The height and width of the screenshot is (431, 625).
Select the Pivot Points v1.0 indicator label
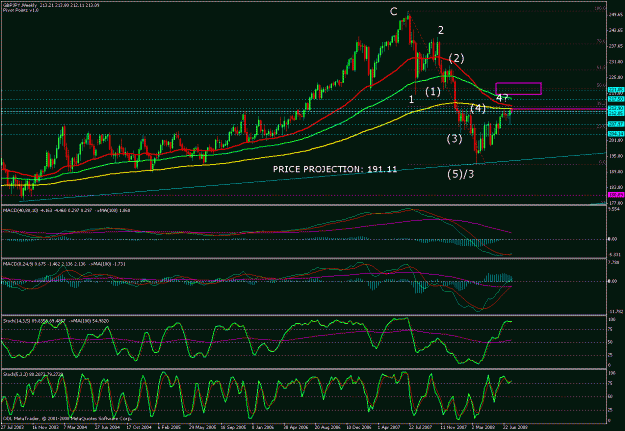point(21,10)
